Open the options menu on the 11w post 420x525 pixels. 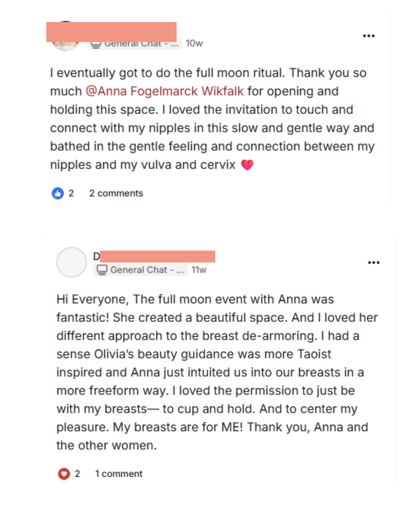coord(373,262)
